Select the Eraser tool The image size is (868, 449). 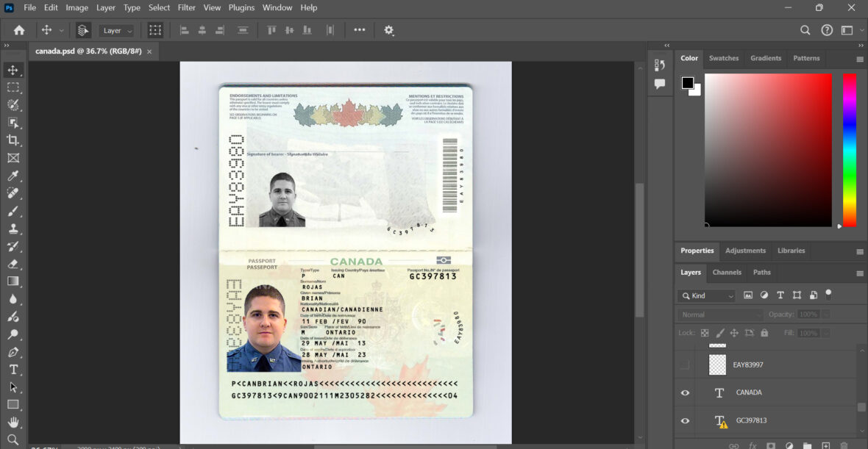13,264
